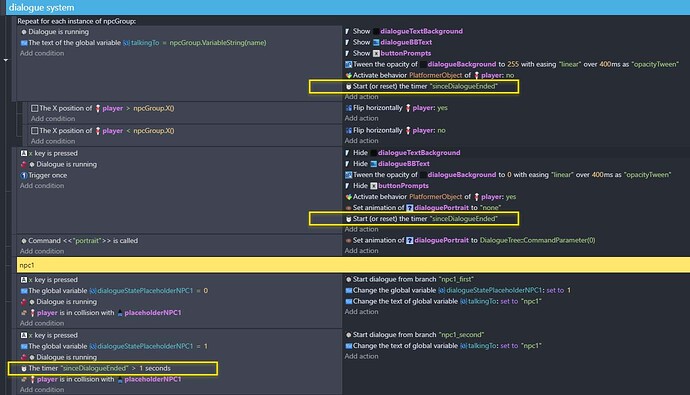Screen dimensions: 690x395
Task: Click timer icon of "sinceDialogueEnded" > 1 seconds condition
Action: 24,368
